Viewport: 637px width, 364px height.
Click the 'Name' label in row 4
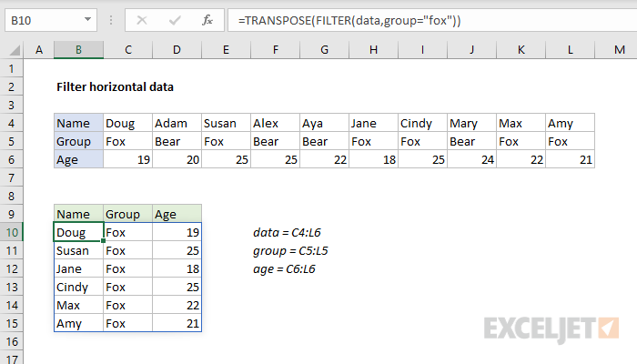click(79, 123)
